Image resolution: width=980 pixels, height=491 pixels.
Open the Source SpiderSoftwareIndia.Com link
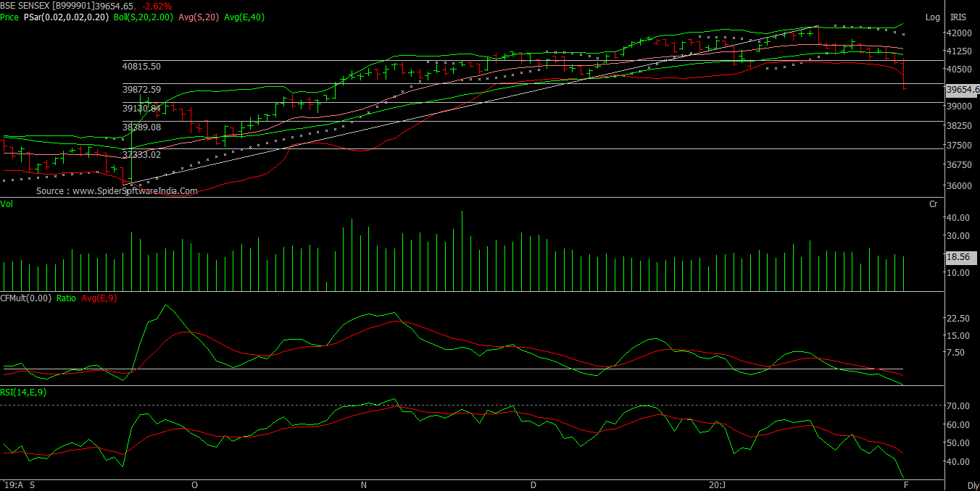click(117, 191)
